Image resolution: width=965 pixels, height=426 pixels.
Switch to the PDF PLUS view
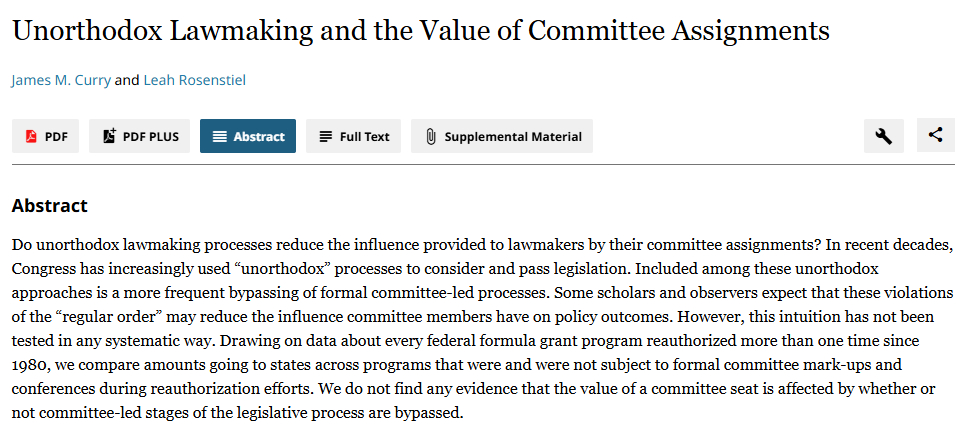click(150, 137)
